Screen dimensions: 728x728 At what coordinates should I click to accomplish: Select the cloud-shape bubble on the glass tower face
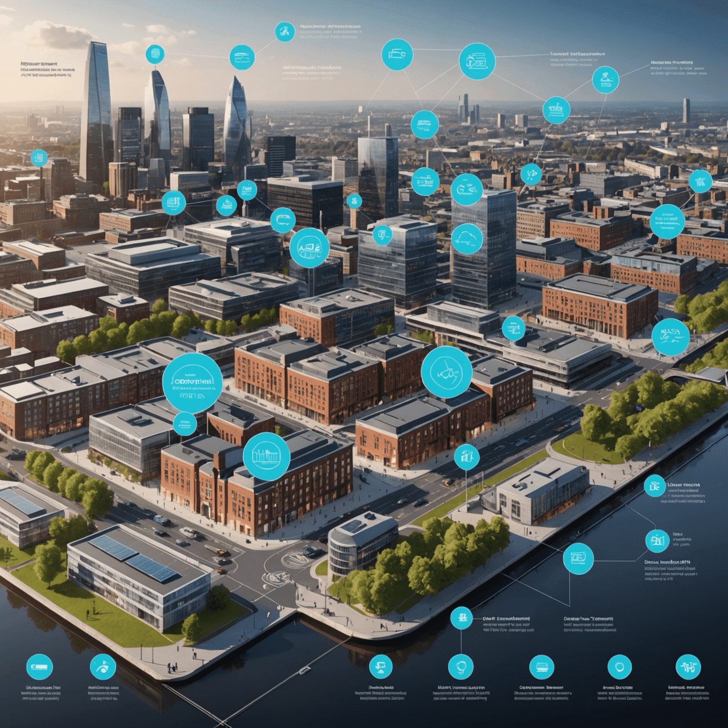pyautogui.click(x=467, y=239)
